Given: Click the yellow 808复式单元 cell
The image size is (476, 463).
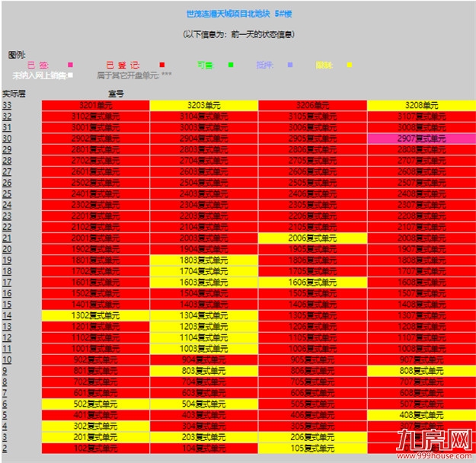Looking at the screenshot, I should pyautogui.click(x=421, y=371).
